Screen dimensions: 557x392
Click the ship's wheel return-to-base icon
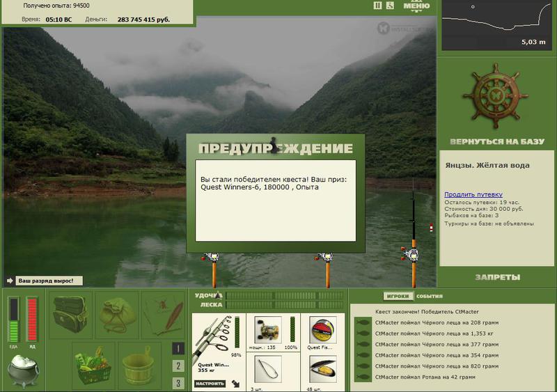pyautogui.click(x=496, y=96)
